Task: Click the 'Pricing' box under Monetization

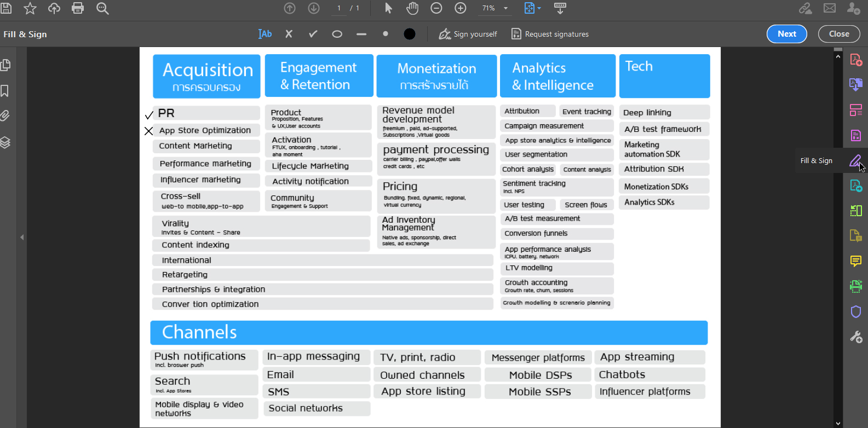Action: [436, 195]
